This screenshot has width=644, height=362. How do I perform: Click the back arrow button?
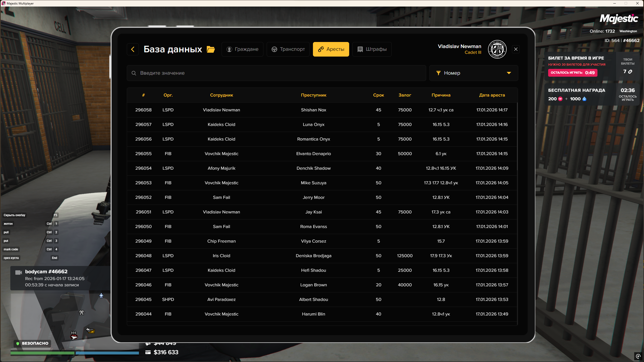133,49
